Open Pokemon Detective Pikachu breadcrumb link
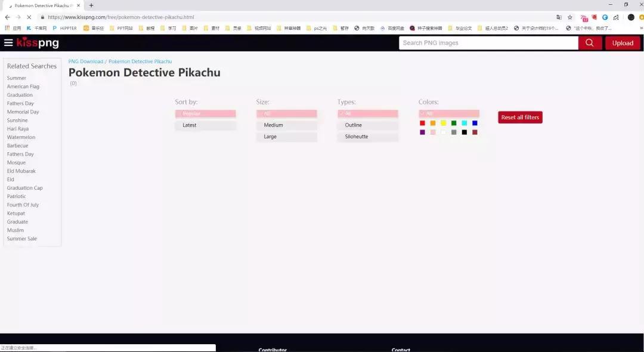Screen dimensions: 644x352 pyautogui.click(x=140, y=61)
